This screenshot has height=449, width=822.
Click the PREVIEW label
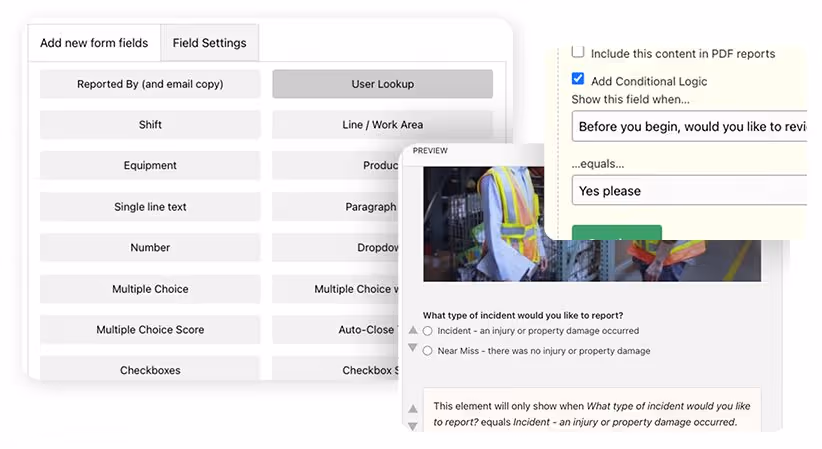(430, 151)
